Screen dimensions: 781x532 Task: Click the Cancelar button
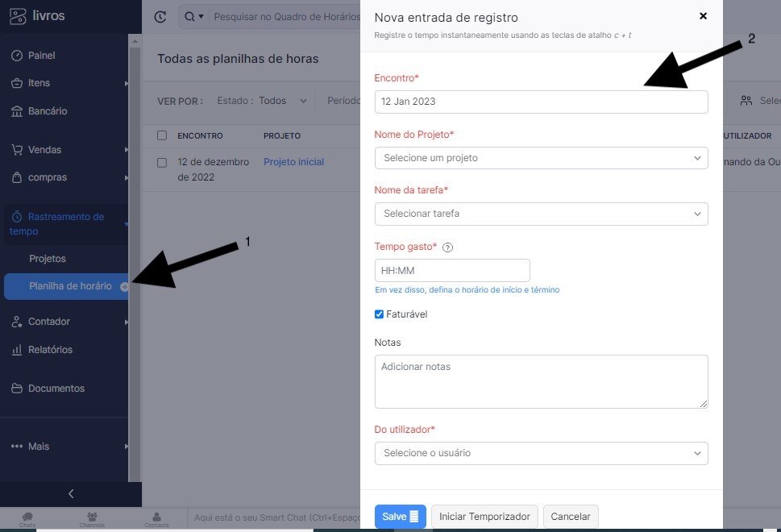(571, 517)
